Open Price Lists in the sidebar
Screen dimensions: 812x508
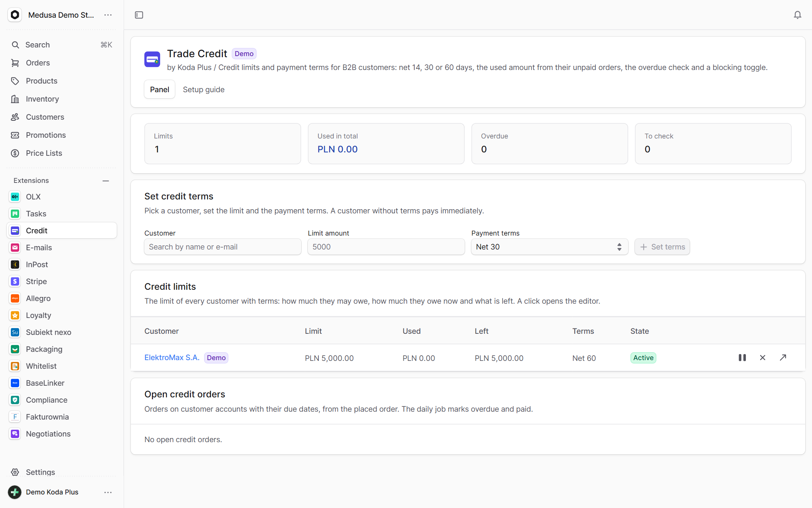click(62, 153)
